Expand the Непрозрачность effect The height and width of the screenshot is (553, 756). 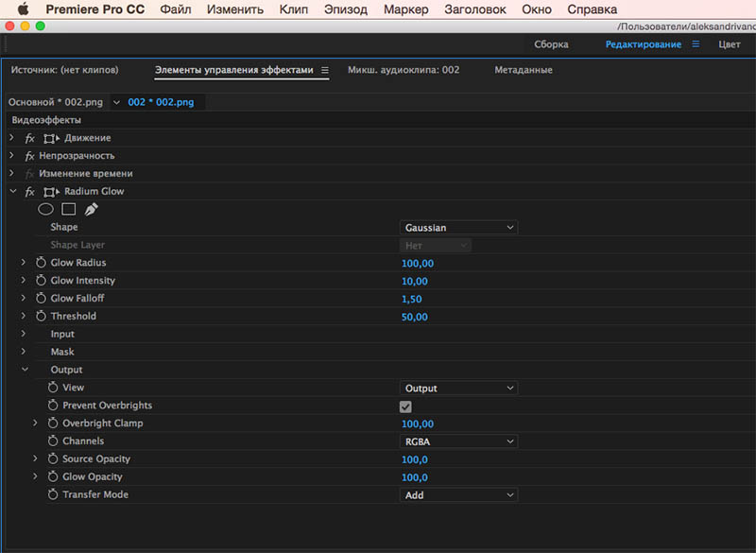click(x=11, y=156)
